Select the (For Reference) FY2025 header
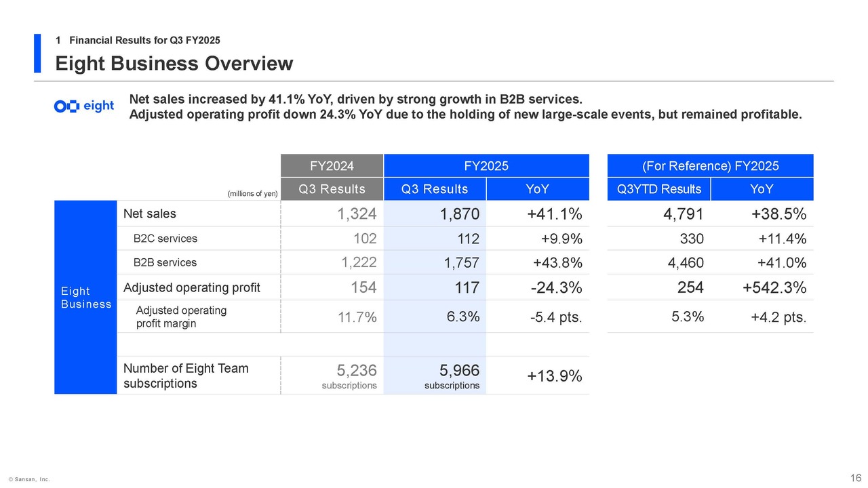 click(x=710, y=166)
